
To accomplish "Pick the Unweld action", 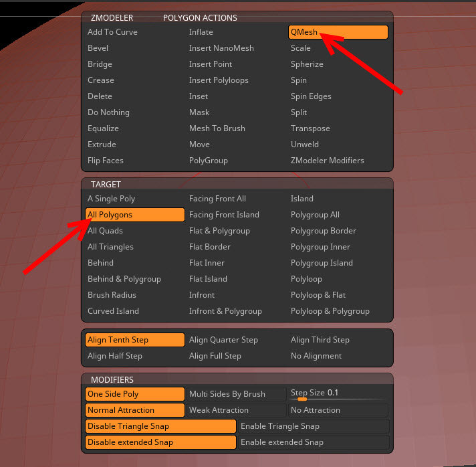I will click(304, 145).
